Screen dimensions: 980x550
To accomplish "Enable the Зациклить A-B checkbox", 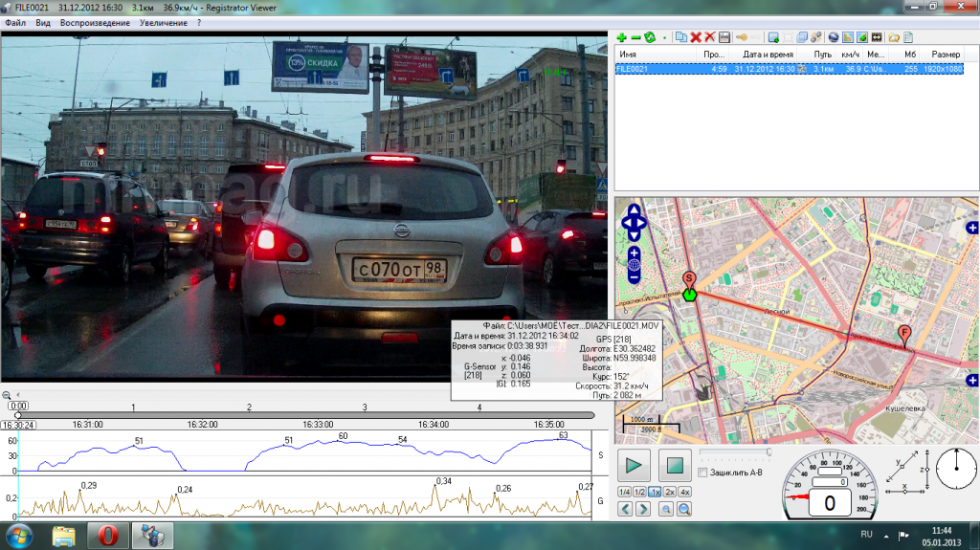I will [x=703, y=473].
